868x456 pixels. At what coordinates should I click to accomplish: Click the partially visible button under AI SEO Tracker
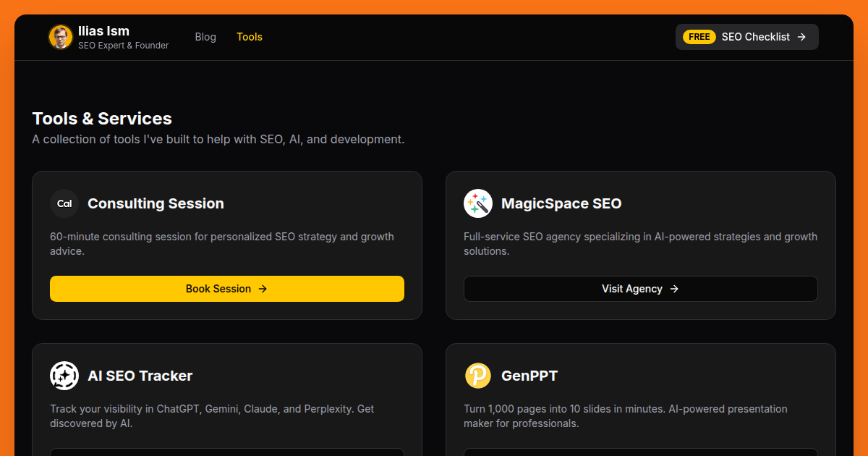pos(227,452)
